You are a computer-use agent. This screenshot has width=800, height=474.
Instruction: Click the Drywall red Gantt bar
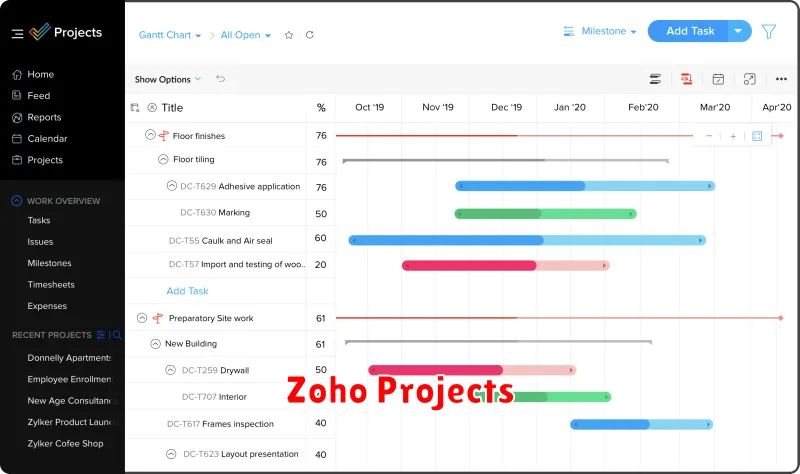[472, 370]
